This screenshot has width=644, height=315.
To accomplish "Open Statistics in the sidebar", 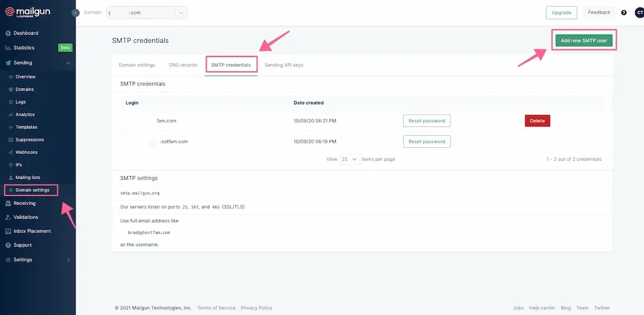I will pyautogui.click(x=24, y=48).
